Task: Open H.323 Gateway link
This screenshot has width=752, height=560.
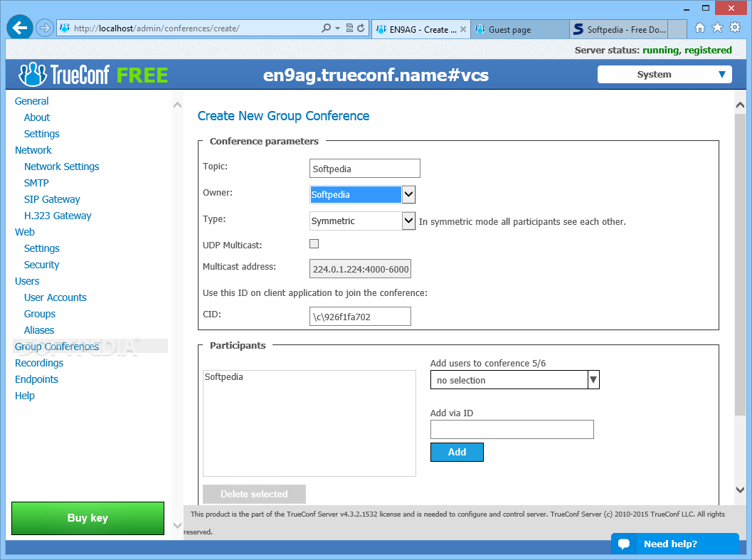Action: coord(58,216)
